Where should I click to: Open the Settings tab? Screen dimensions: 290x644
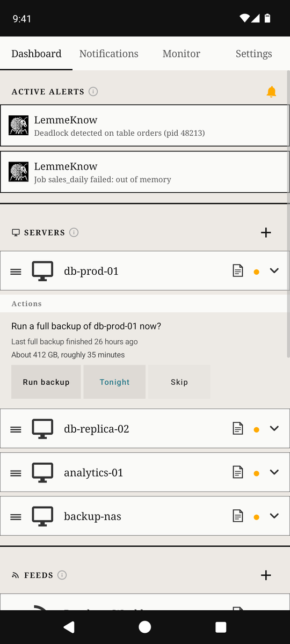pos(253,54)
